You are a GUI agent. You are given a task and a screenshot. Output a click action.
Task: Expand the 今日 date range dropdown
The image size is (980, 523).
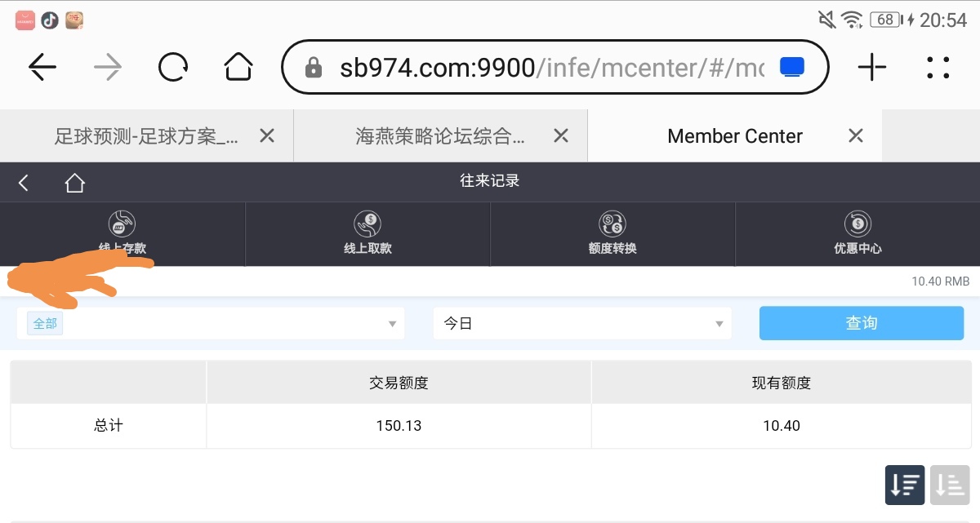coord(582,323)
